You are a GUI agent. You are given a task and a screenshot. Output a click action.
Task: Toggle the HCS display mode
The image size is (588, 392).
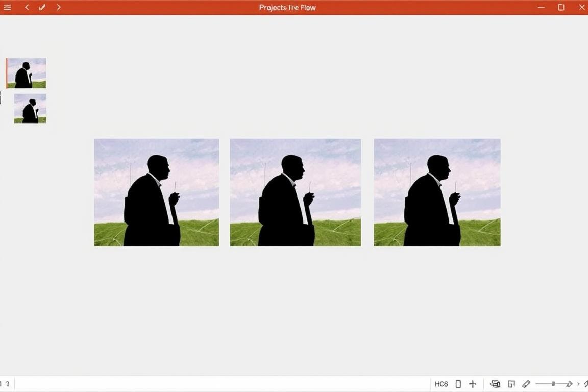click(x=441, y=383)
